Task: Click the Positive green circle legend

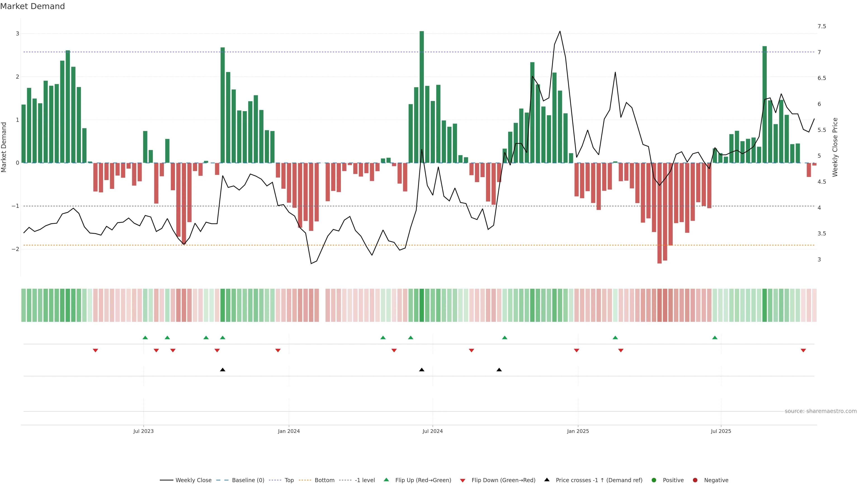Action: [654, 480]
